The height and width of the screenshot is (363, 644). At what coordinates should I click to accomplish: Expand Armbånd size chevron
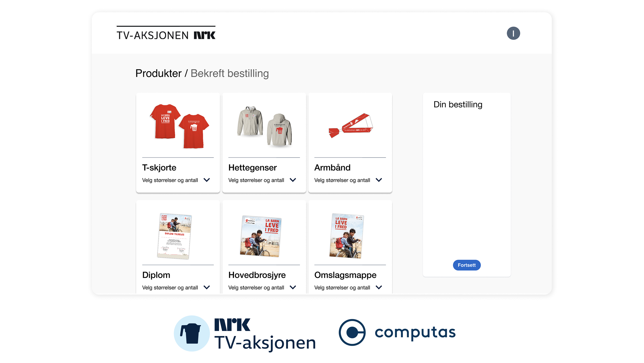tap(379, 180)
